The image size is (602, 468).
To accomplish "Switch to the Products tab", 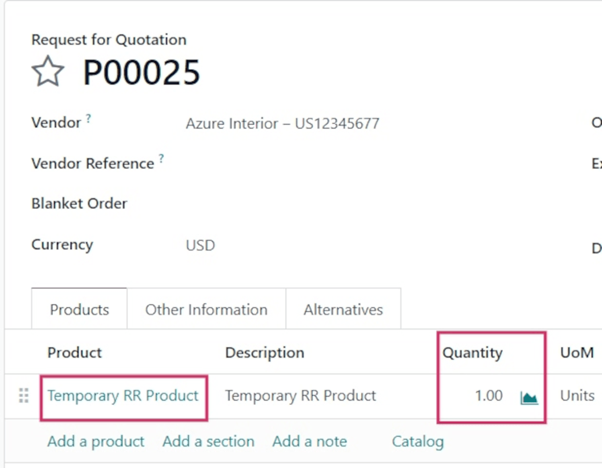I will (x=79, y=310).
